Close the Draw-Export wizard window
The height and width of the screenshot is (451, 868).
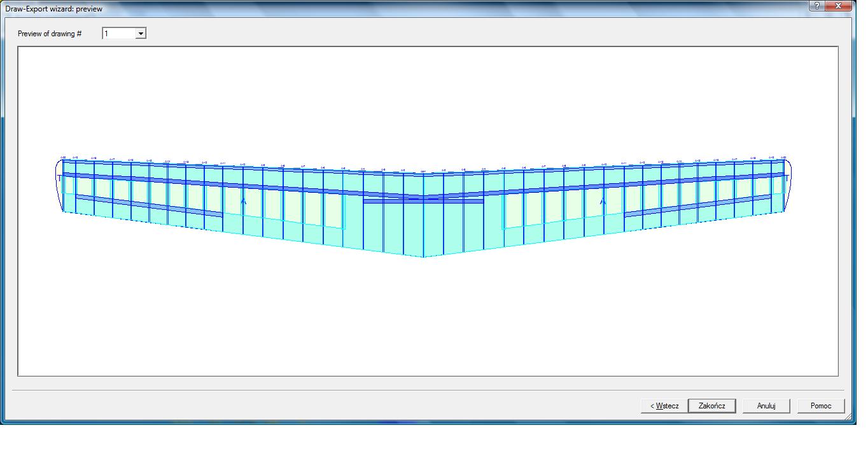click(x=840, y=6)
